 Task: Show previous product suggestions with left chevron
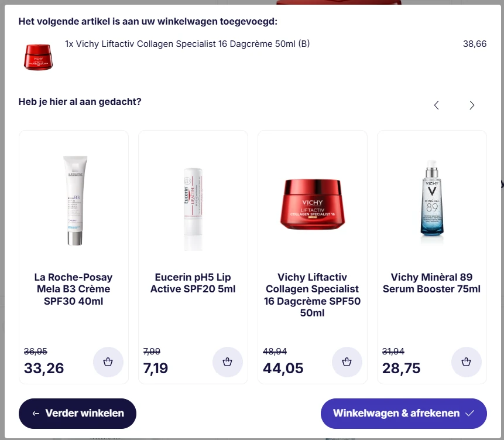pyautogui.click(x=437, y=105)
